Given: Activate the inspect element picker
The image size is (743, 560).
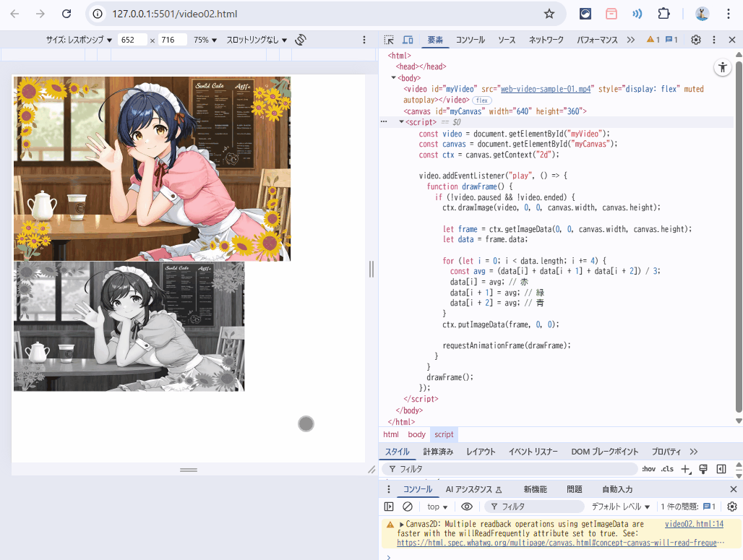Looking at the screenshot, I should 389,40.
